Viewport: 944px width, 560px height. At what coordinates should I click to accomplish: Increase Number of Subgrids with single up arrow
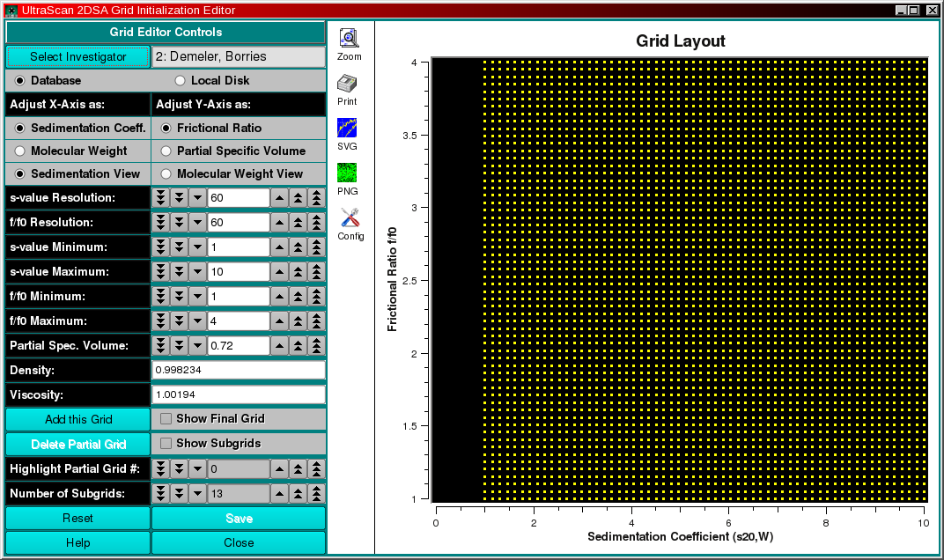tap(279, 494)
